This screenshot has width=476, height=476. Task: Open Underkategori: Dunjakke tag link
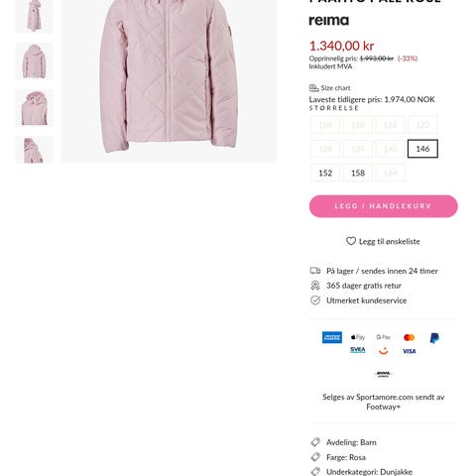(369, 472)
